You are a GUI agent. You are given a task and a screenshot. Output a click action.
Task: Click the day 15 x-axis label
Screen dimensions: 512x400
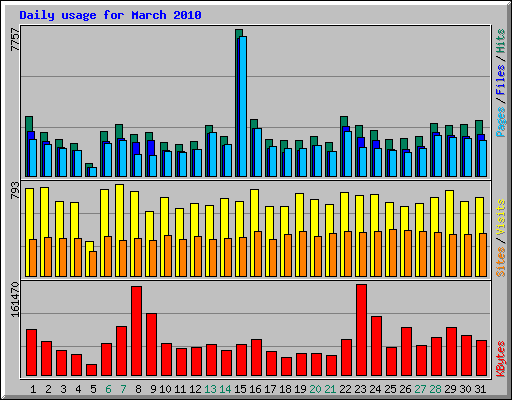[x=240, y=389]
